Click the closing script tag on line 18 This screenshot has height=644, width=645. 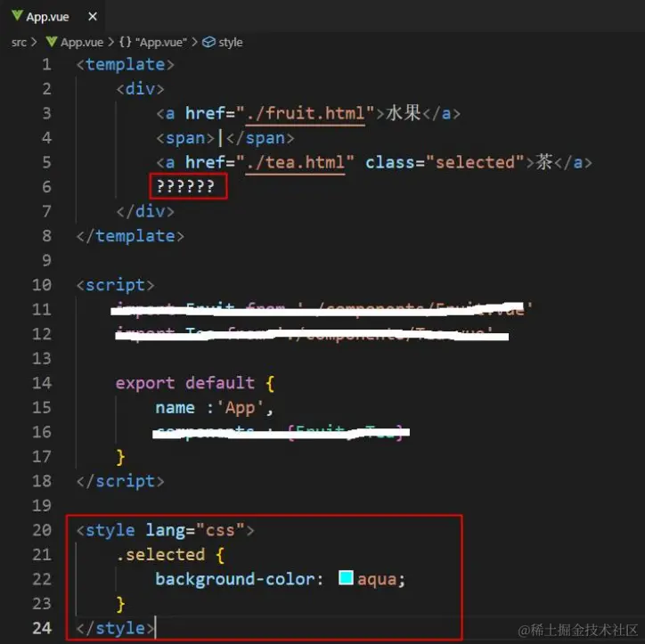click(x=120, y=481)
